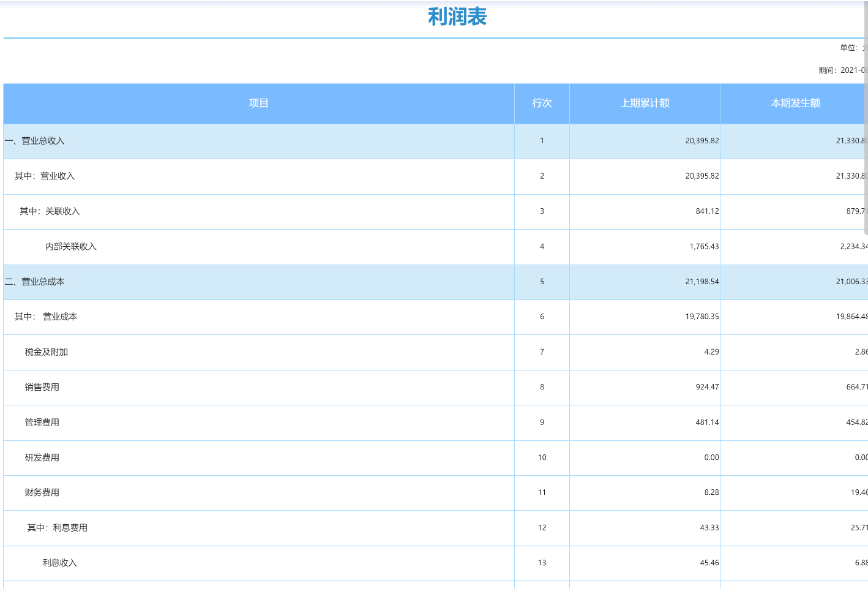Click 上期累计额 0.00 in 研发费用 row
This screenshot has height=594, width=868.
pyautogui.click(x=711, y=457)
